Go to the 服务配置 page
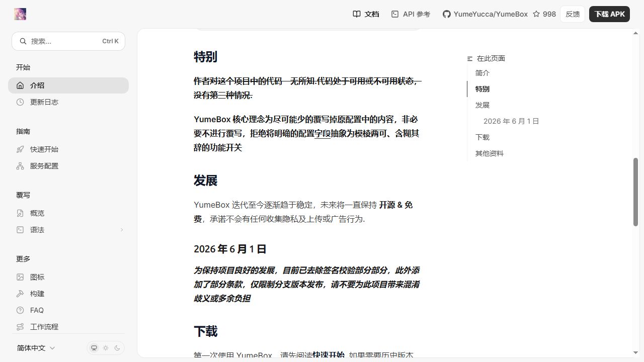 tap(68, 166)
